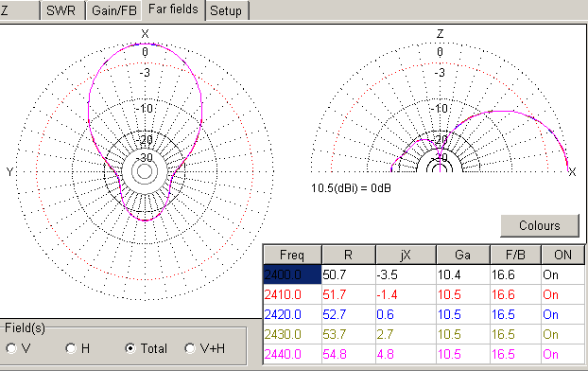
Task: Click F/B value 16.6 in 2400.0 row
Action: pos(515,274)
